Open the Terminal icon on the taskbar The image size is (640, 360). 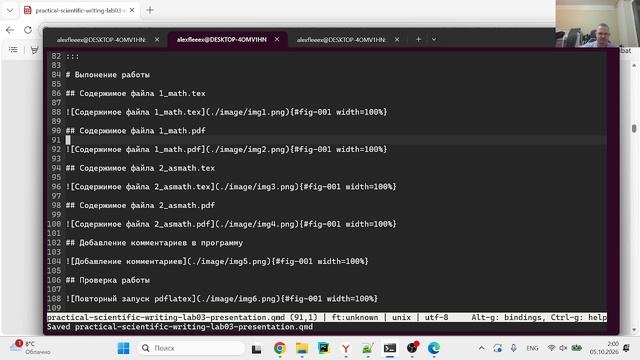click(390, 348)
